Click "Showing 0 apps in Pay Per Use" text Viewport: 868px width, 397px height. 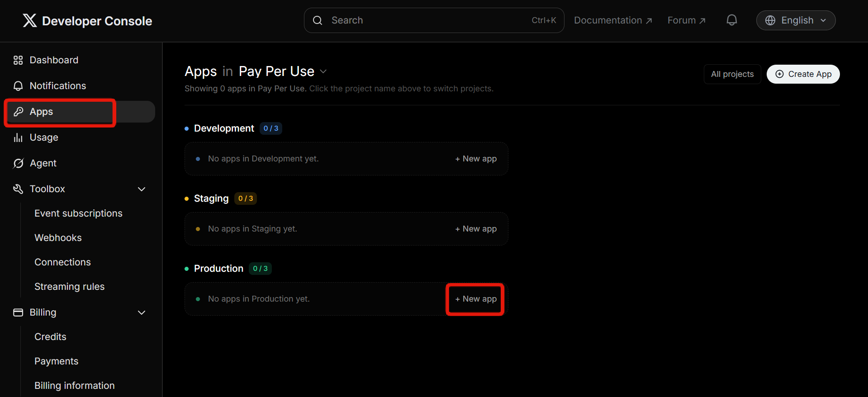(x=245, y=89)
